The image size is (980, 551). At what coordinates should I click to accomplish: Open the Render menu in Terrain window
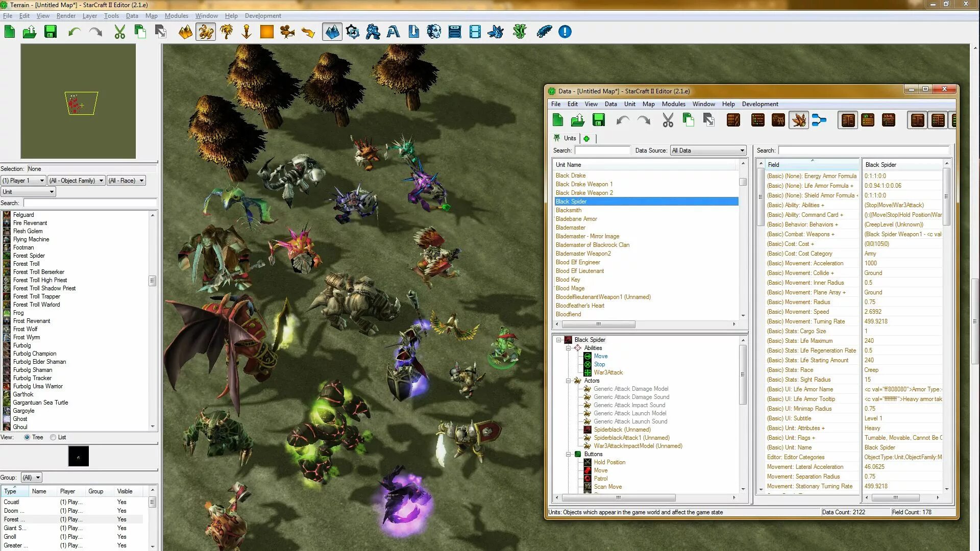[x=66, y=16]
